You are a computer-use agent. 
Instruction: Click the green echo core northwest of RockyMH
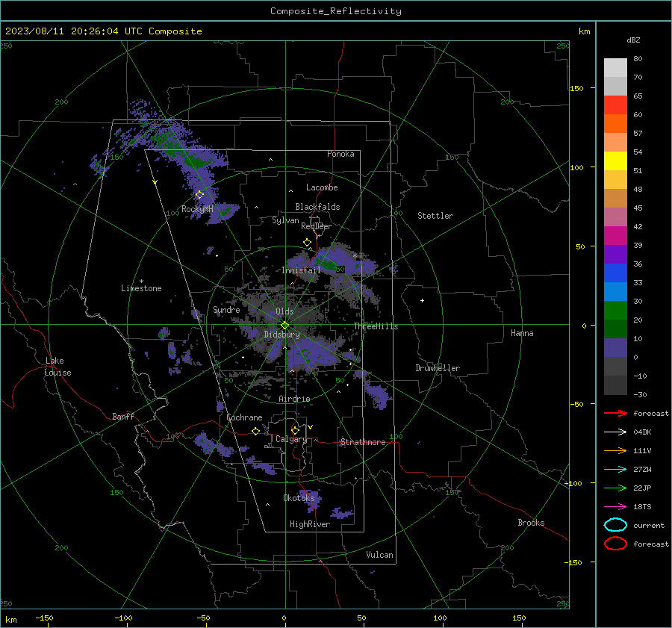[x=198, y=162]
